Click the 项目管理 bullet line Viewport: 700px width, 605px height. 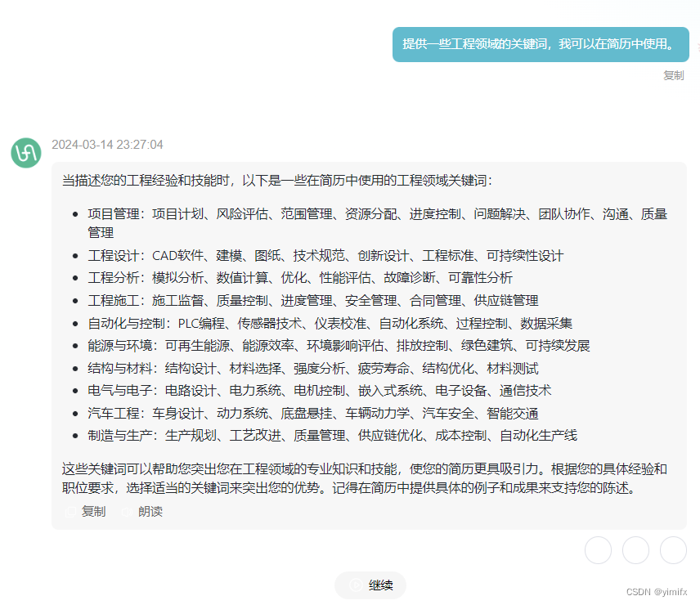point(377,223)
